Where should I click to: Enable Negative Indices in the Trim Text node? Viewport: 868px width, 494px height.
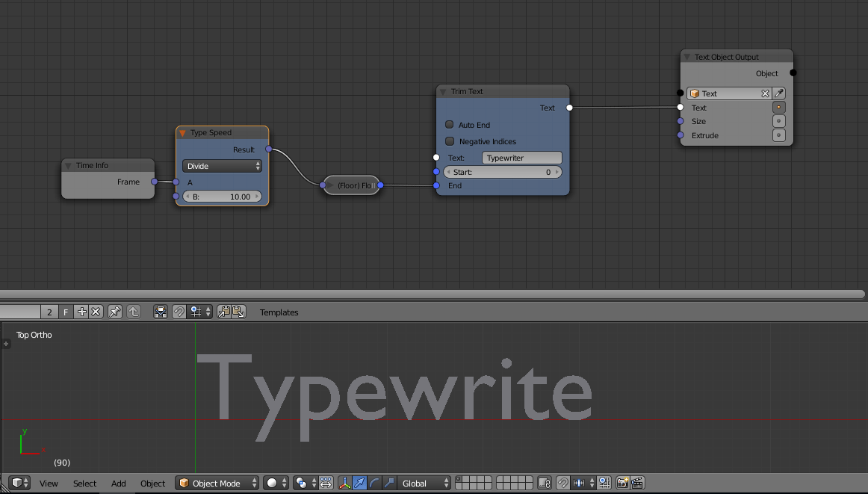tap(449, 141)
